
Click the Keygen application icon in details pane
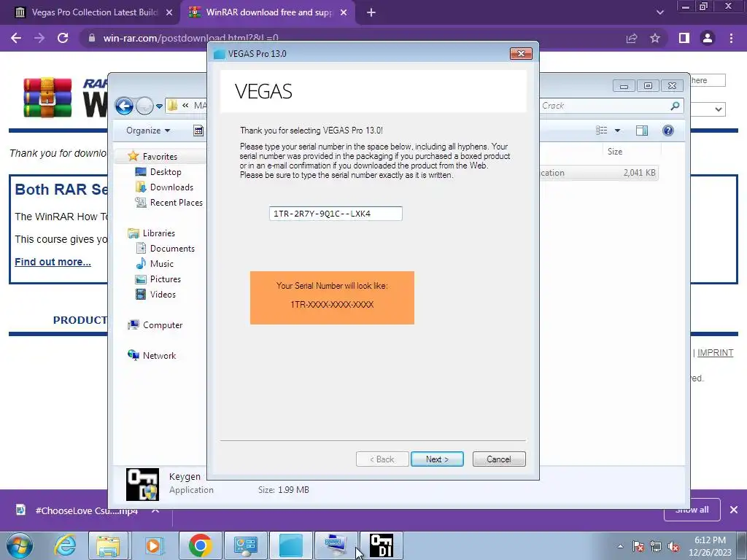point(142,484)
